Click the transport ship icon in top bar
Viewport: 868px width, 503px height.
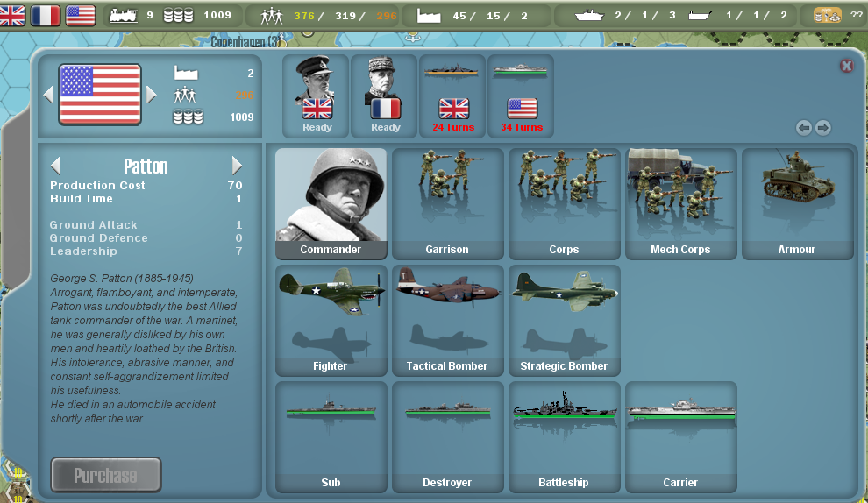(x=700, y=16)
